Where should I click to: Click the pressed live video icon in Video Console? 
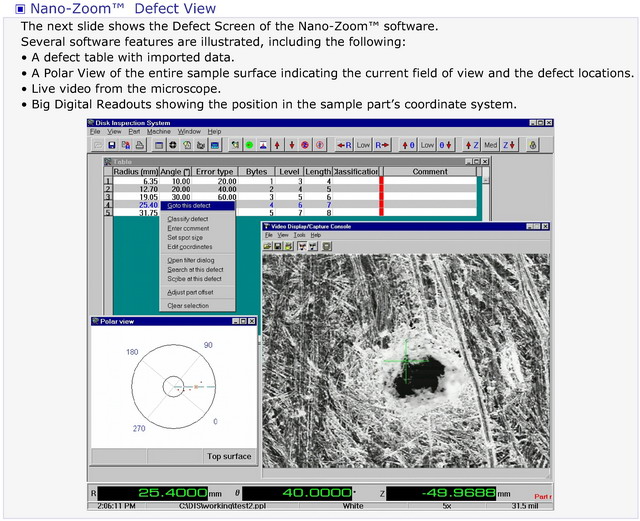[302, 246]
